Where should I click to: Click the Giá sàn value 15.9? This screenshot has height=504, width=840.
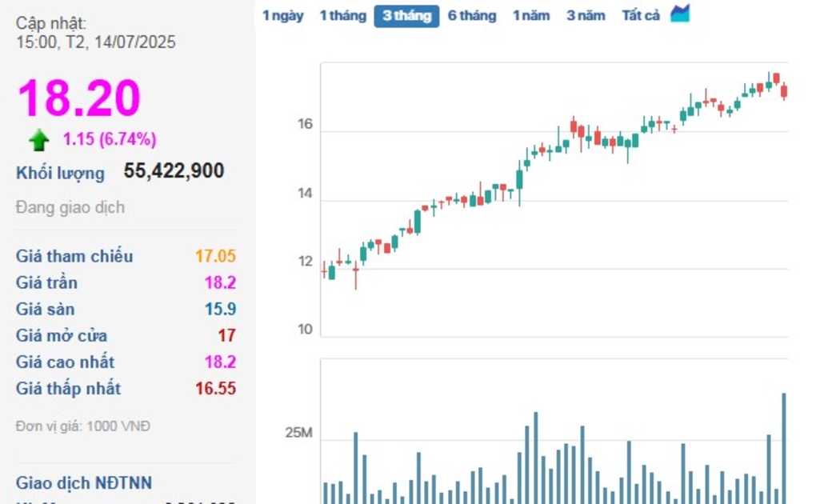click(220, 310)
